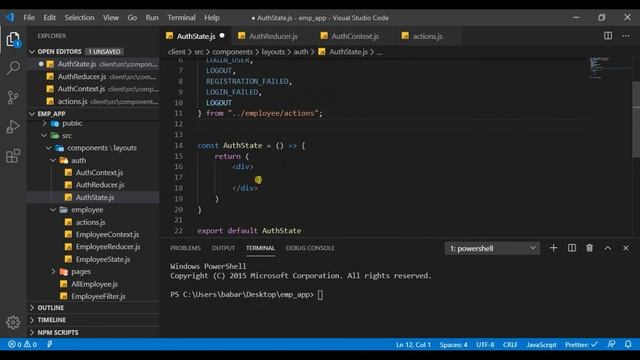
Task: Expand NPM Scripts section
Action: (x=93, y=332)
